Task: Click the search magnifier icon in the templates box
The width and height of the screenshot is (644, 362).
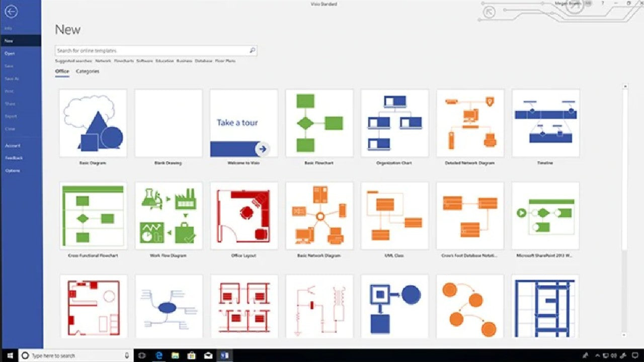Action: 252,50
